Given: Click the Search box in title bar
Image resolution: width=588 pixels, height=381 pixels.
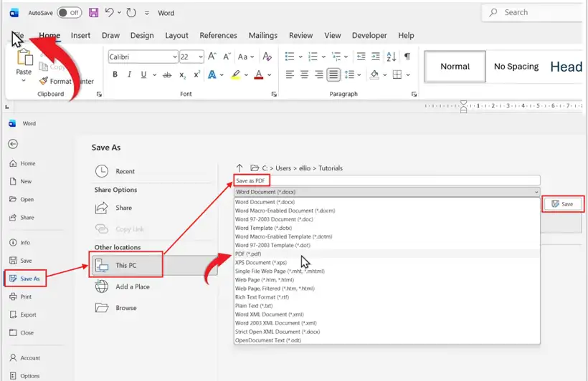Looking at the screenshot, I should click(x=534, y=12).
